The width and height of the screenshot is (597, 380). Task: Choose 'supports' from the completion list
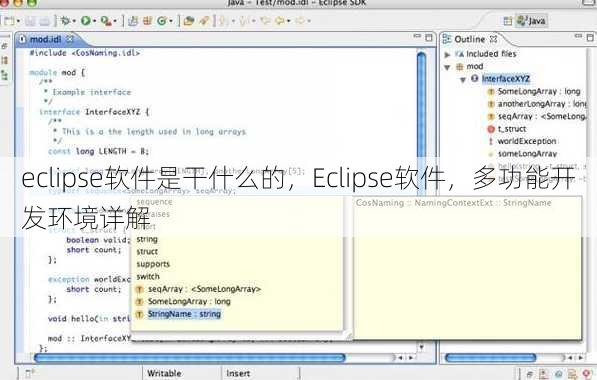(x=153, y=264)
